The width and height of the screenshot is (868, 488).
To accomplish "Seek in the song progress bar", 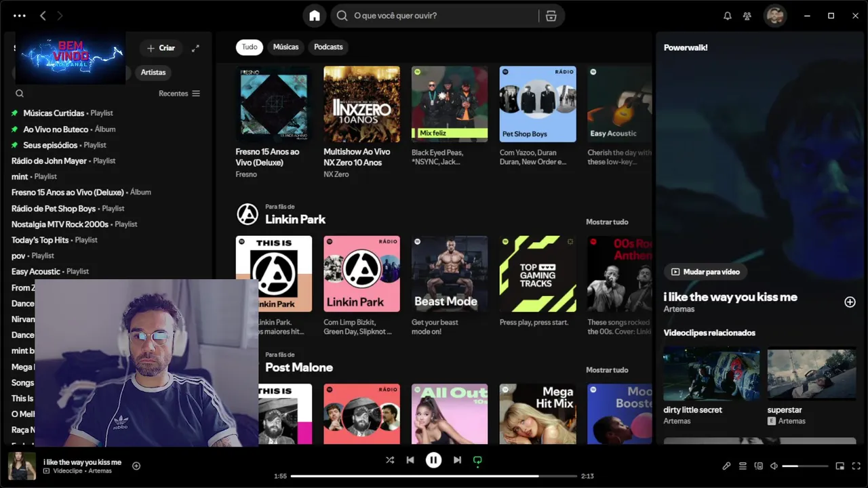I will coord(434,476).
